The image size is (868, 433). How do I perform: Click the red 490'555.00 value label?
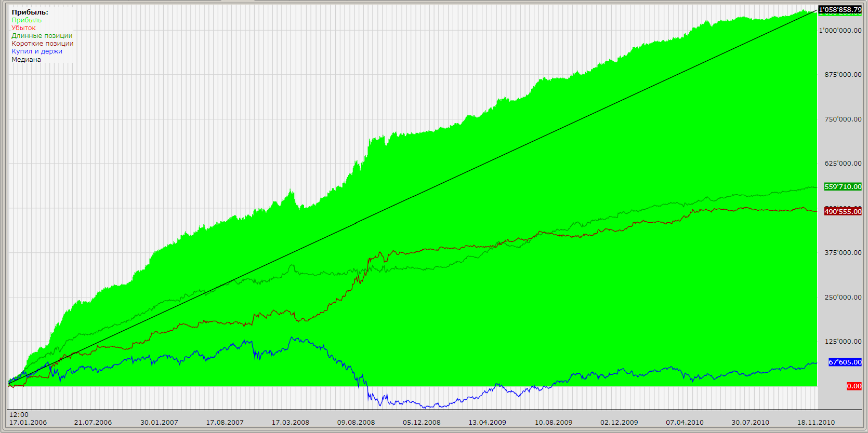click(843, 211)
